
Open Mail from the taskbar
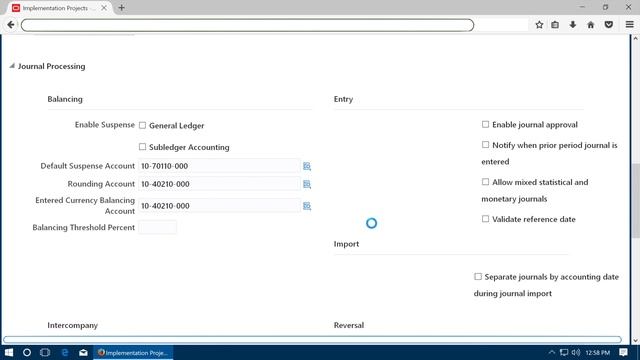pos(83,352)
